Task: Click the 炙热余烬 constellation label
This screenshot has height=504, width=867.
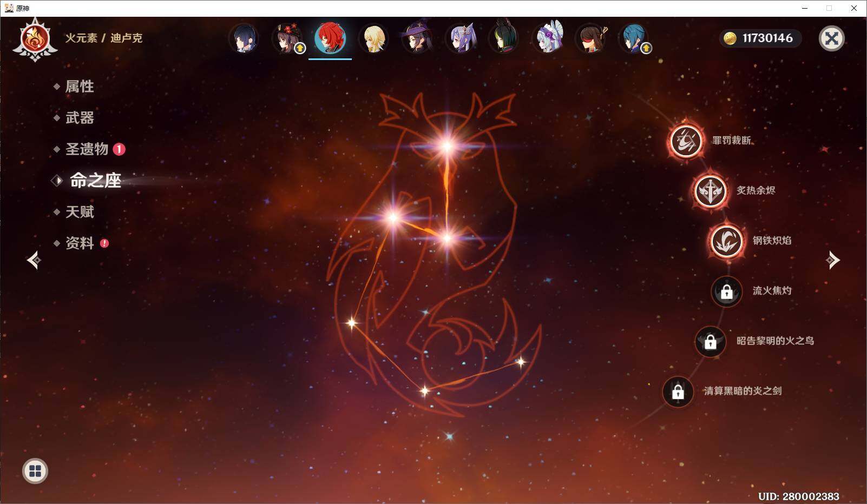Action: 756,190
